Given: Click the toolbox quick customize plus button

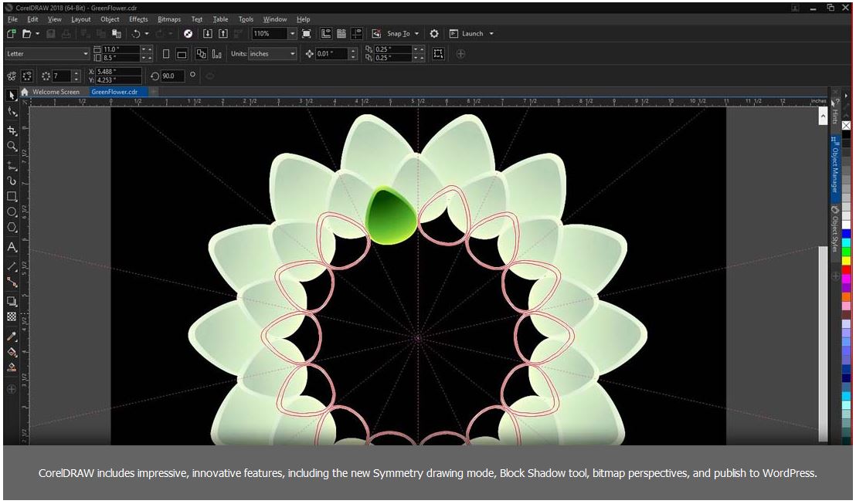Looking at the screenshot, I should (x=12, y=389).
